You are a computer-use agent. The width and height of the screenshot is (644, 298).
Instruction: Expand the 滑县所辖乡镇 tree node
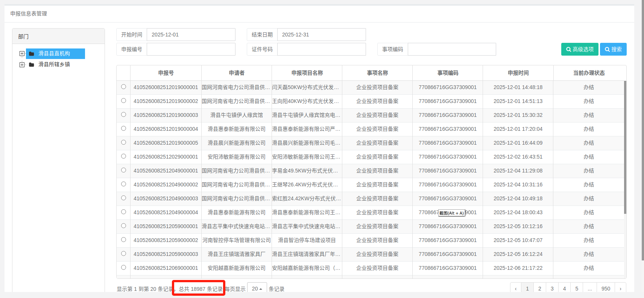click(x=22, y=65)
